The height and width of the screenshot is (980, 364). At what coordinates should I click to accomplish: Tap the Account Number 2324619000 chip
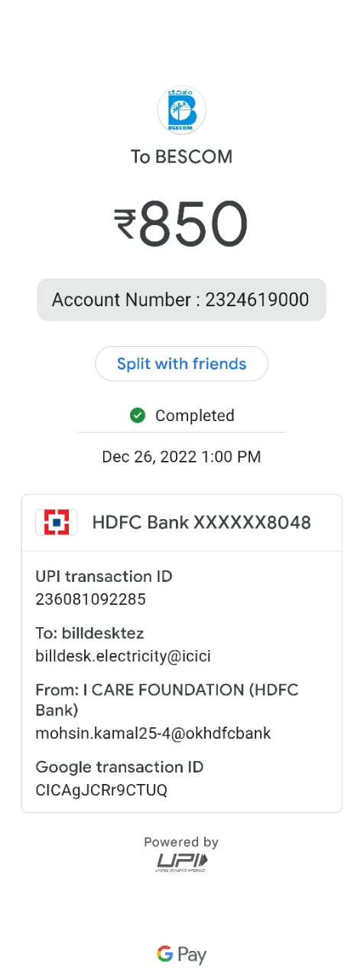(181, 299)
